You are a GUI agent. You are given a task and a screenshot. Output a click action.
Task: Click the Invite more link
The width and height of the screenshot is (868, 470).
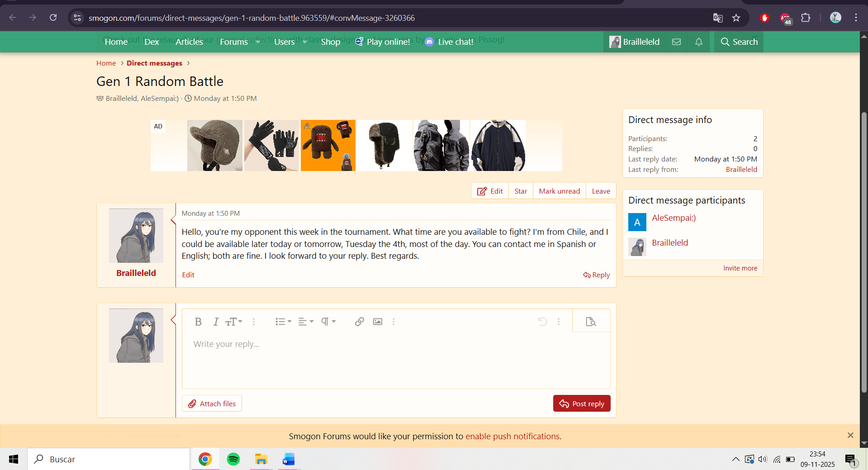coord(740,268)
